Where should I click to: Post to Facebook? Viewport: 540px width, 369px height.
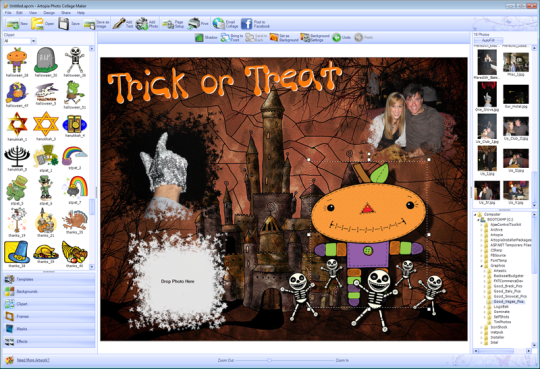click(x=255, y=24)
